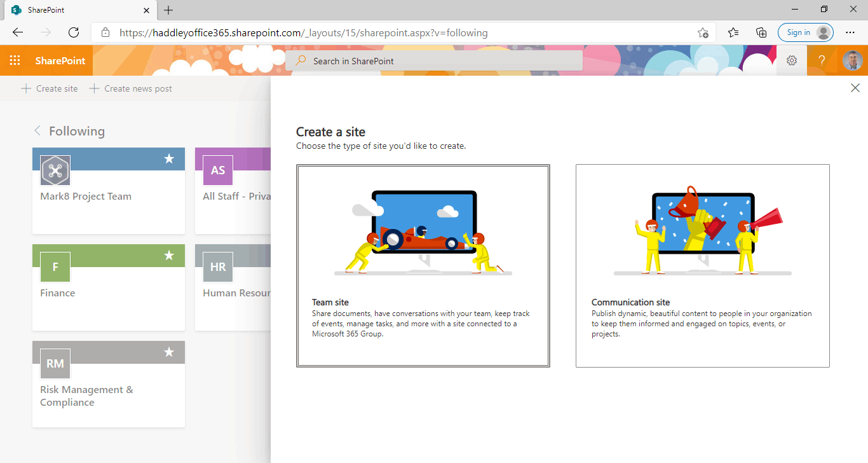Add this page to favorites star-plus icon
Image resolution: width=868 pixels, height=463 pixels.
pos(703,32)
